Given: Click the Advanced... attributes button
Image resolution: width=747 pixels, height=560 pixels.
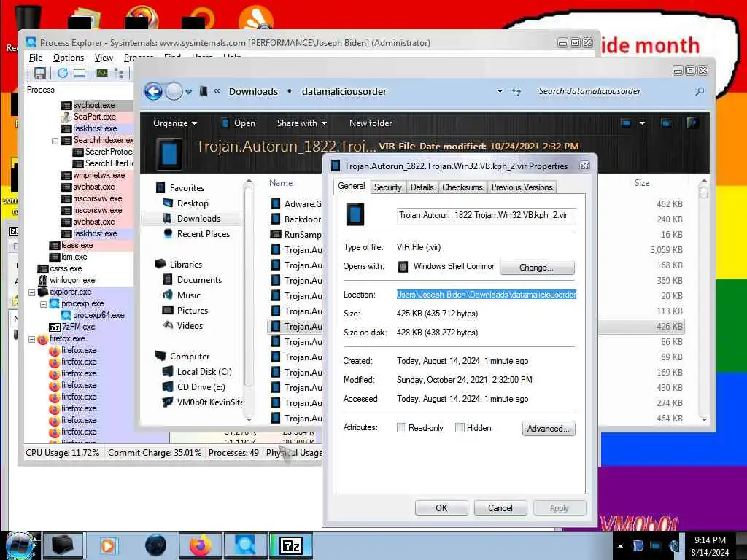Looking at the screenshot, I should [x=549, y=429].
